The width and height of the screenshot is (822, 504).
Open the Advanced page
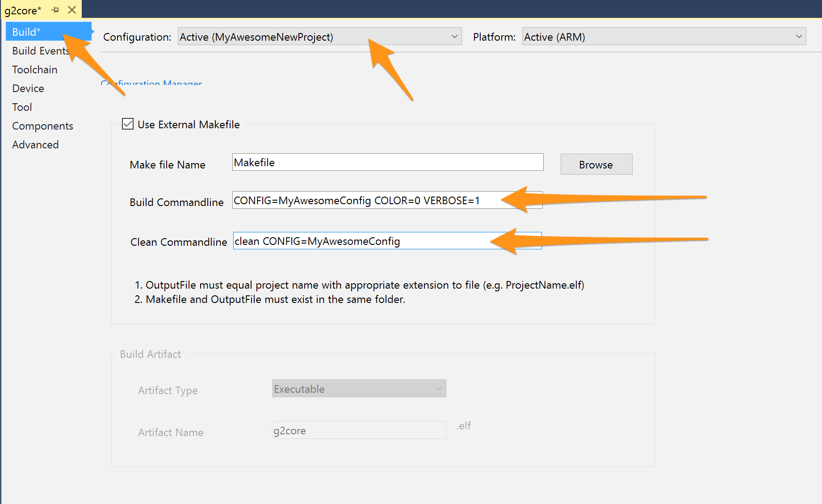coord(35,145)
